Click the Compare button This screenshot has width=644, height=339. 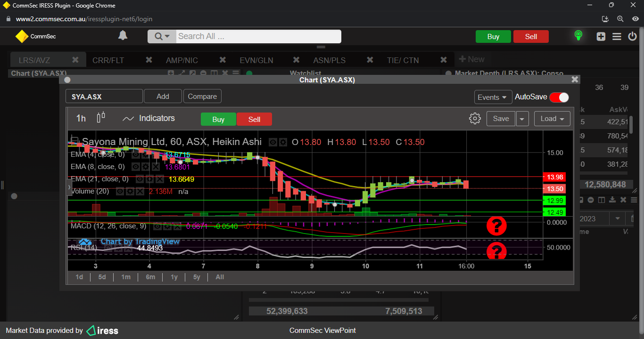click(x=202, y=97)
